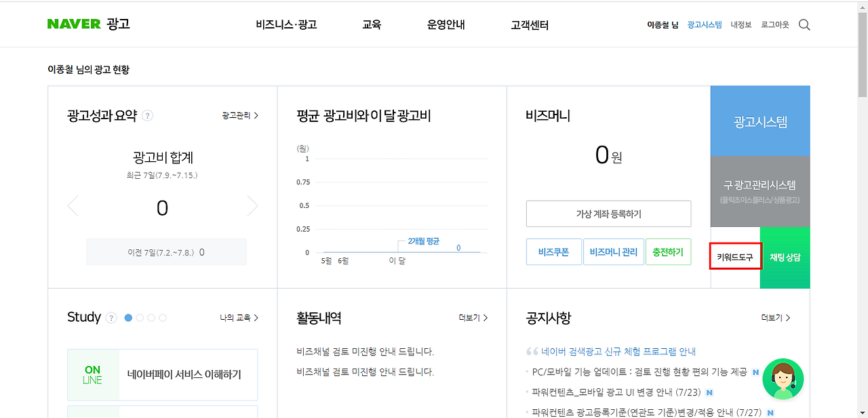Click the ON LINE course icon
Screen dimensions: 868x418
[93, 375]
